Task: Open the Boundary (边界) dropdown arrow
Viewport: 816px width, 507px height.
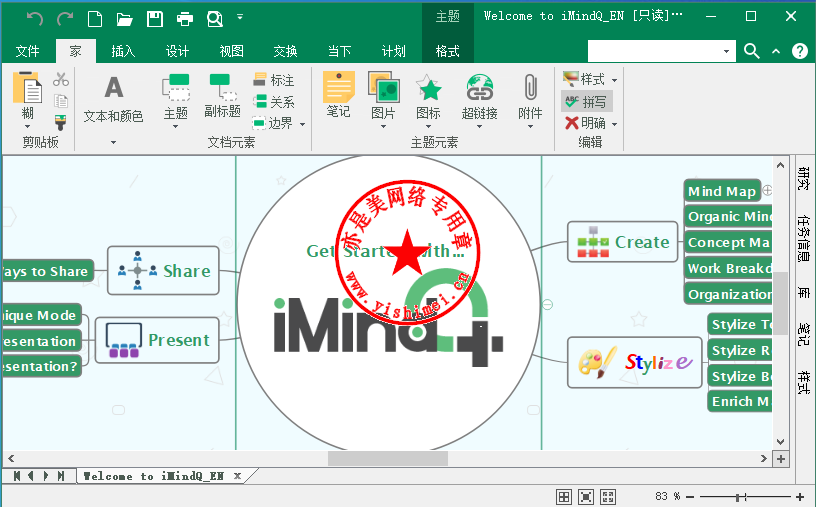Action: coord(302,124)
